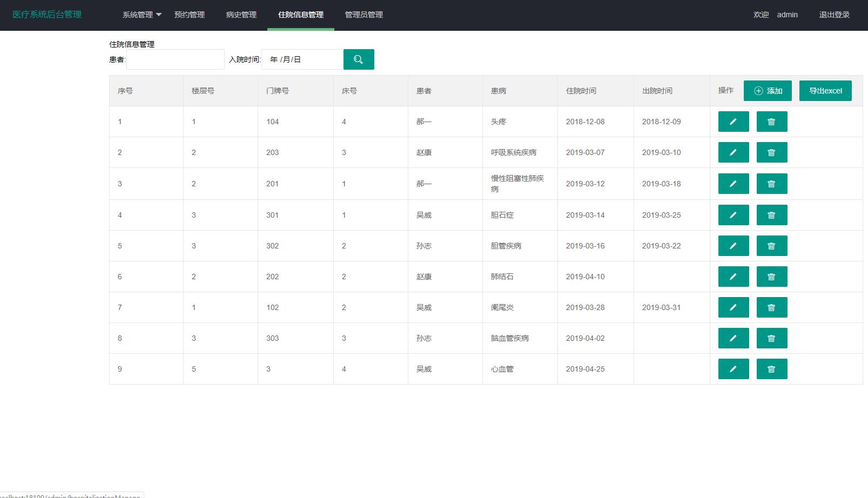Edit the last row record for 吴威 心血管
Viewport: 868px width, 498px height.
pos(733,369)
